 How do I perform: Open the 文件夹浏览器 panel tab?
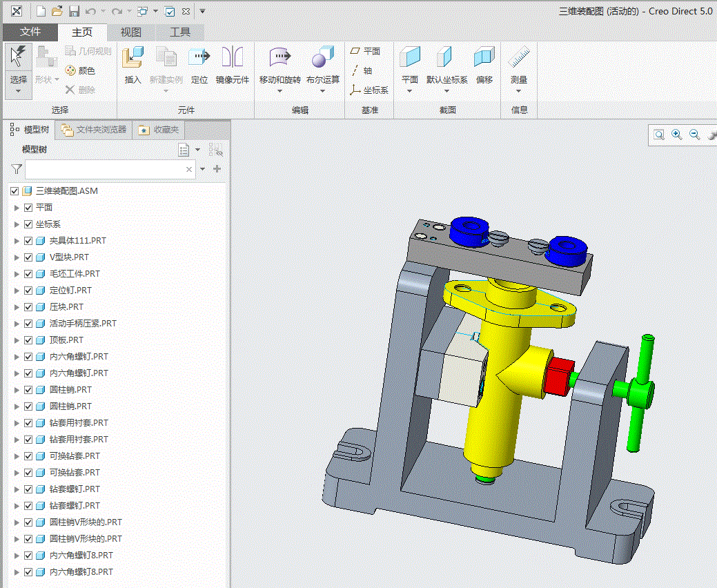pos(95,130)
